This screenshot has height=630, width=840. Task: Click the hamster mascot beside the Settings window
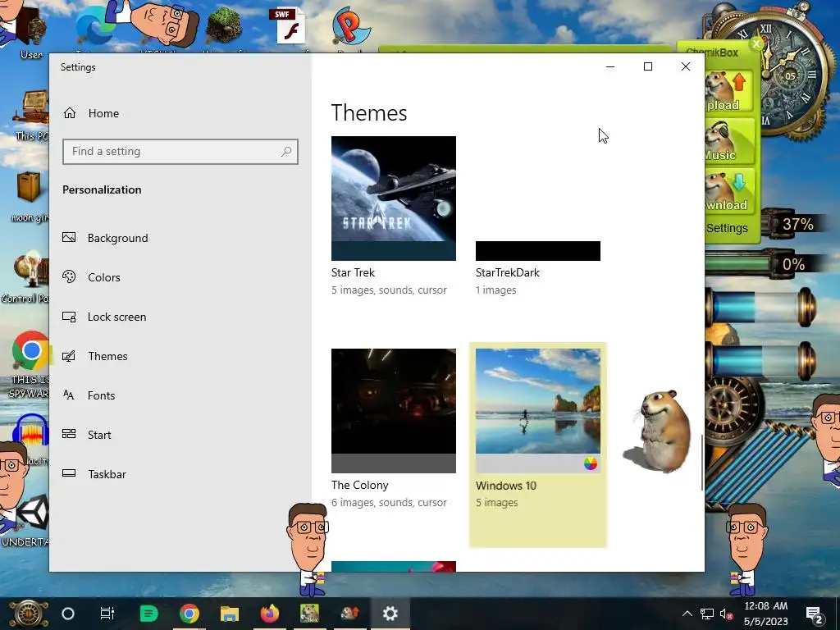[x=658, y=431]
